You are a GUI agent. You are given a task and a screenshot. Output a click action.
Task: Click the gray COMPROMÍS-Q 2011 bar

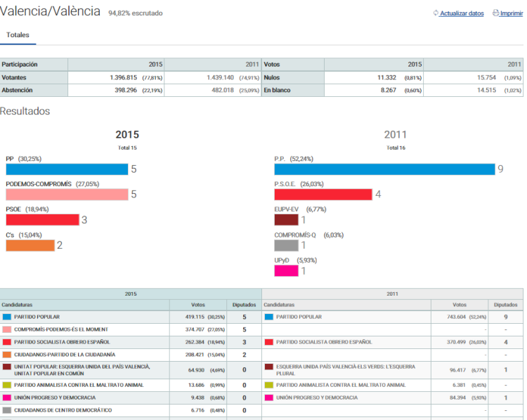click(286, 245)
